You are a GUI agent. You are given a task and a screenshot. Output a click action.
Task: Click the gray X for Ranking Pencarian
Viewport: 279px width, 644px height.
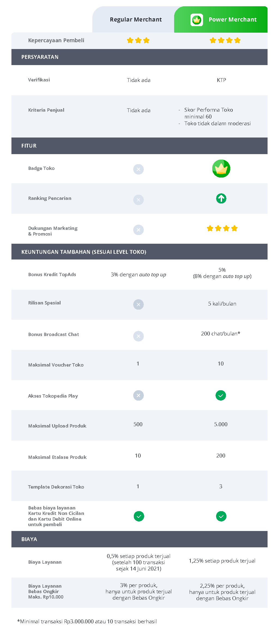click(138, 200)
